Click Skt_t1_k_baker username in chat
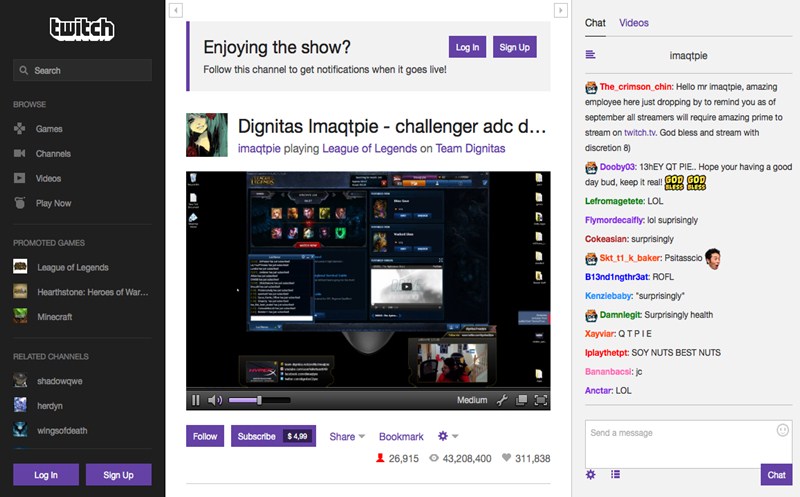This screenshot has width=800, height=497. (x=630, y=258)
